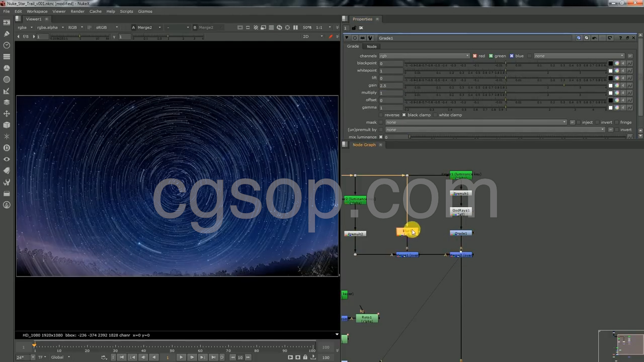Open the blackpoint color swatch
Screen dimensions: 644x362
tap(610, 63)
